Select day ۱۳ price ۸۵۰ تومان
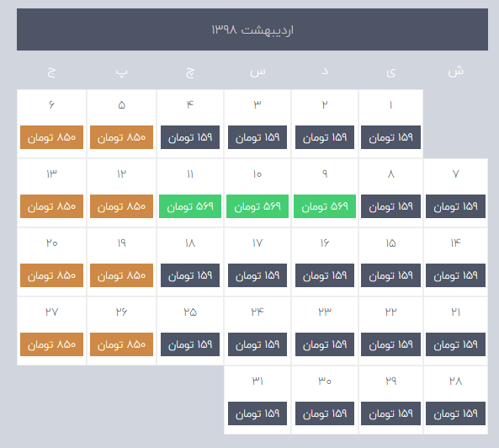This screenshot has width=499, height=448. [51, 206]
